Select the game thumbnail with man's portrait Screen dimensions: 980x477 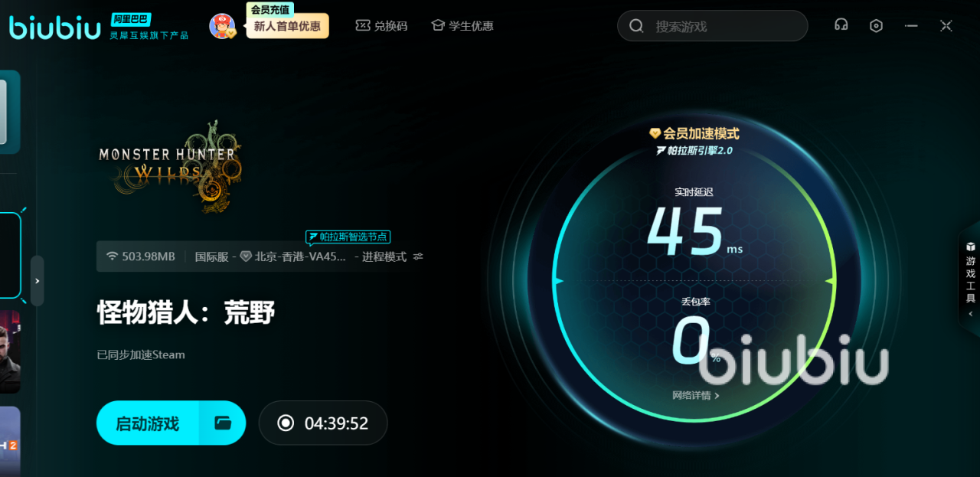coord(10,351)
